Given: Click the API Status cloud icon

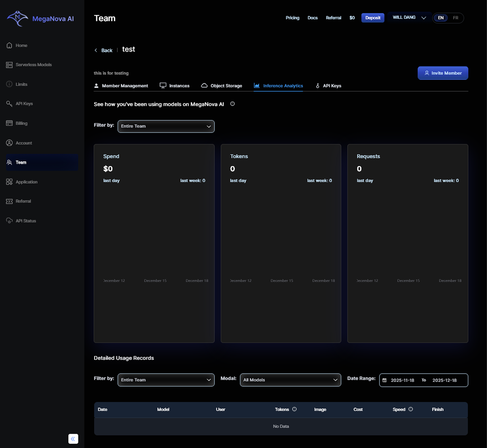Looking at the screenshot, I should click(9, 221).
